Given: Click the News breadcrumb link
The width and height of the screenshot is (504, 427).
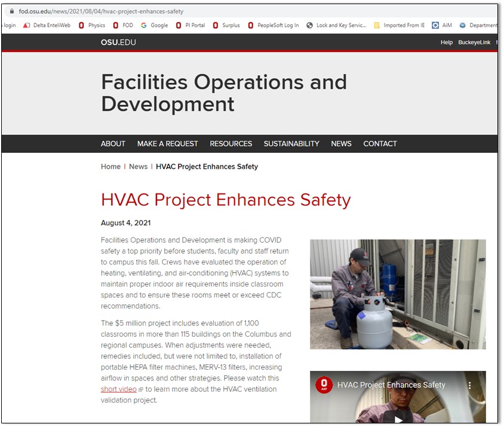Looking at the screenshot, I should click(138, 167).
